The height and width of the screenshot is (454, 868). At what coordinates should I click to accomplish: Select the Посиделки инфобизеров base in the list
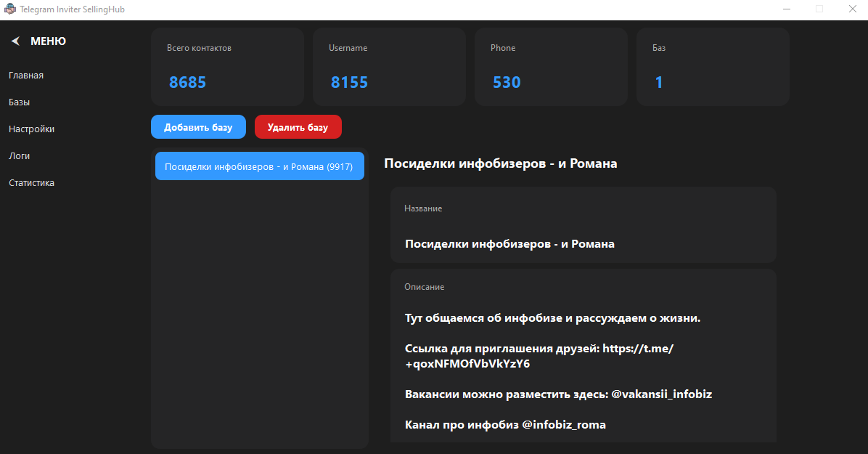tap(259, 166)
